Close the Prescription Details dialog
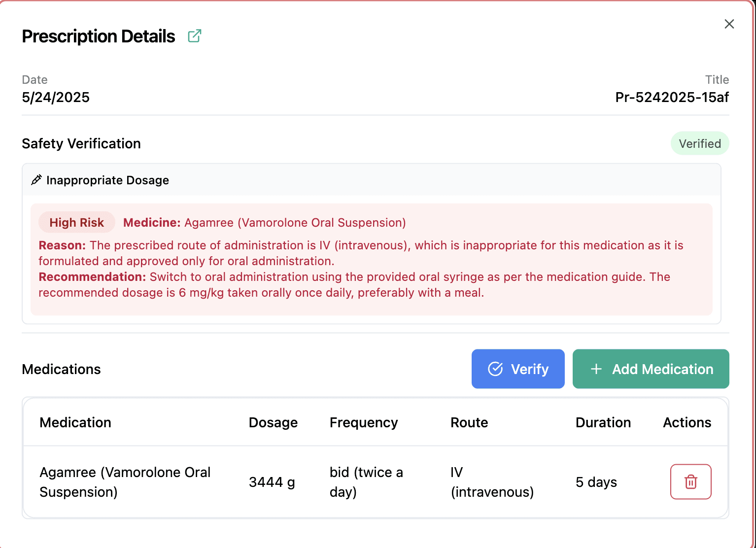Screen dimensions: 756x548 (x=729, y=24)
